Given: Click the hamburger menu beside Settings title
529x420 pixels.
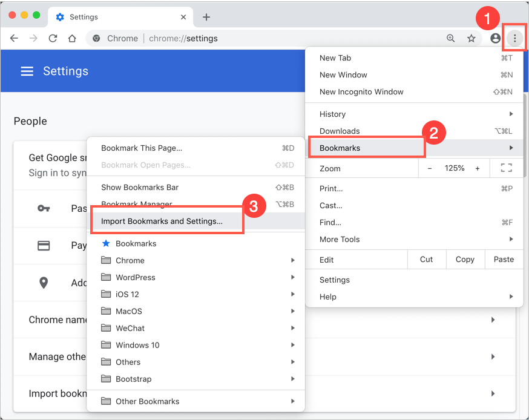Looking at the screenshot, I should [x=27, y=71].
